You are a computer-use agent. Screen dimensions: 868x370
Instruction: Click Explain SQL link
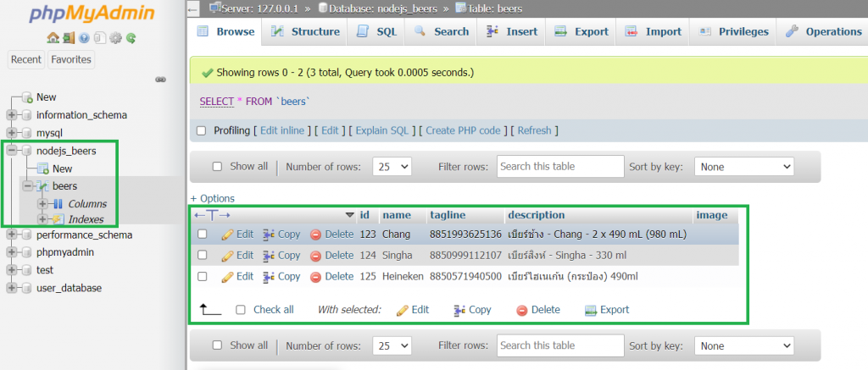tap(382, 131)
